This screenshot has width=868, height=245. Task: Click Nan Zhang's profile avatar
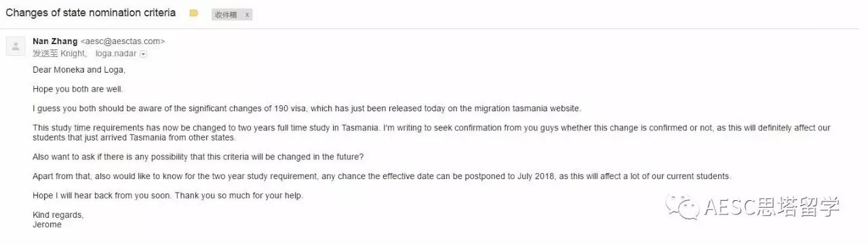[x=15, y=45]
